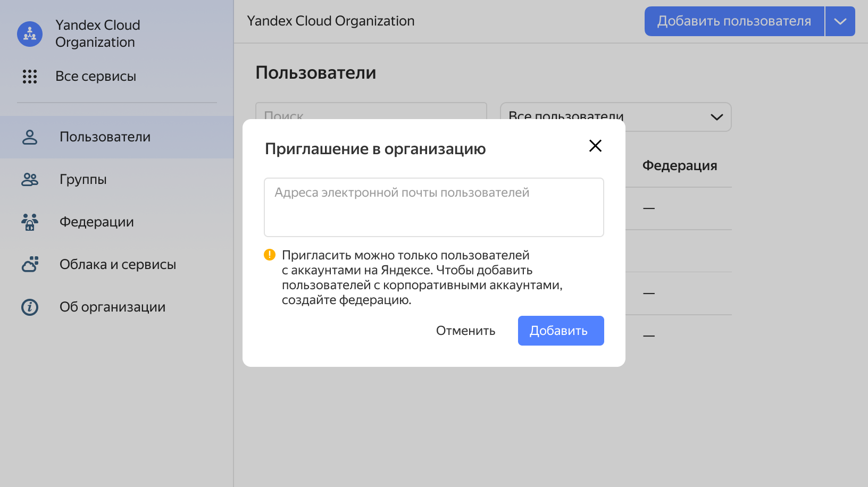The image size is (868, 487).
Task: Click the Федерация column header
Action: click(x=680, y=165)
